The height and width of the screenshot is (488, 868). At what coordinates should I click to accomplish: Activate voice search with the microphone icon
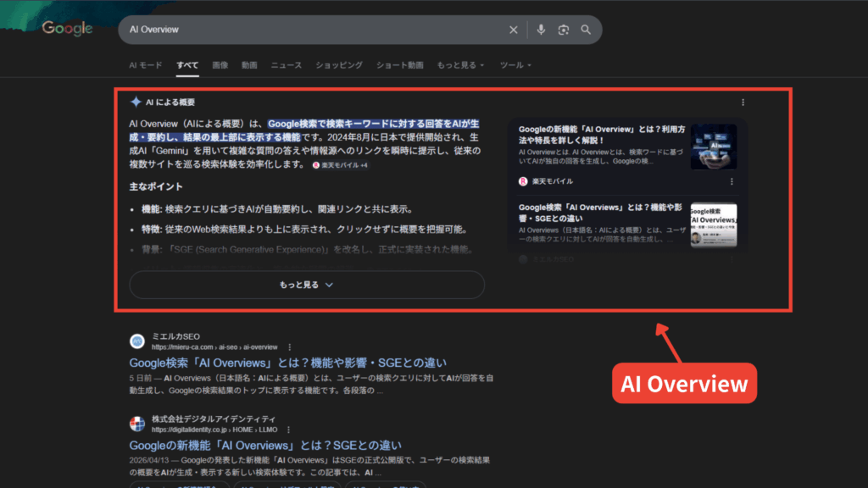[x=542, y=30]
